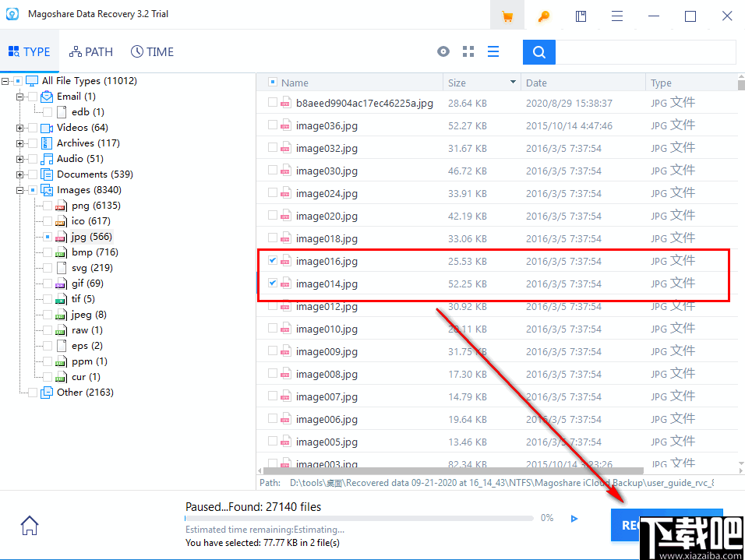Screen dimensions: 745x560
Task: Select the Other category icon
Action: click(47, 393)
